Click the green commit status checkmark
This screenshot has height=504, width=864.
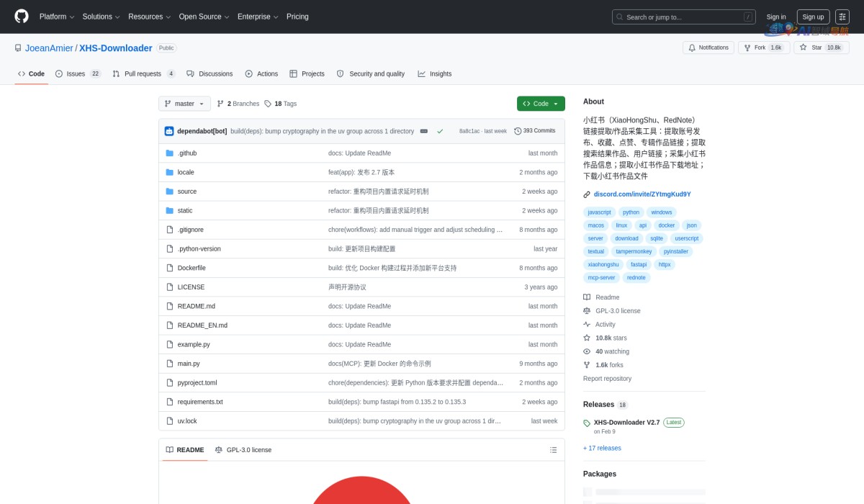[x=441, y=131]
